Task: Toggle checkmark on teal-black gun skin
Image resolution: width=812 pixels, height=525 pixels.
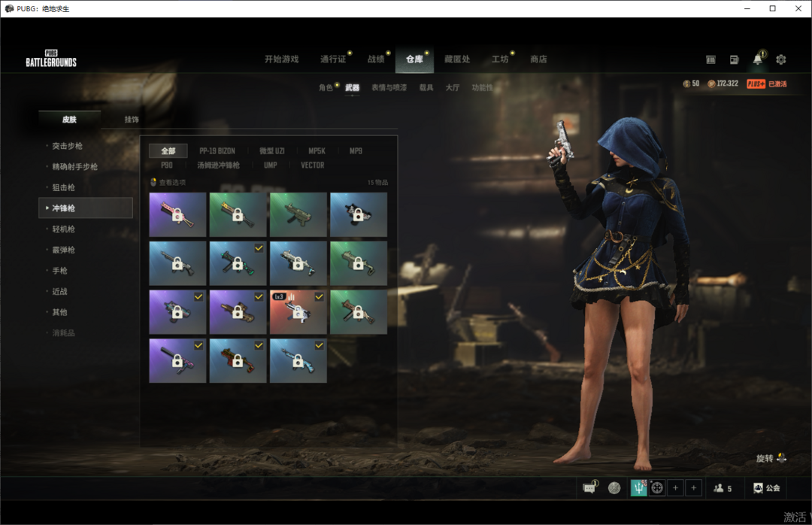Action: [x=259, y=248]
